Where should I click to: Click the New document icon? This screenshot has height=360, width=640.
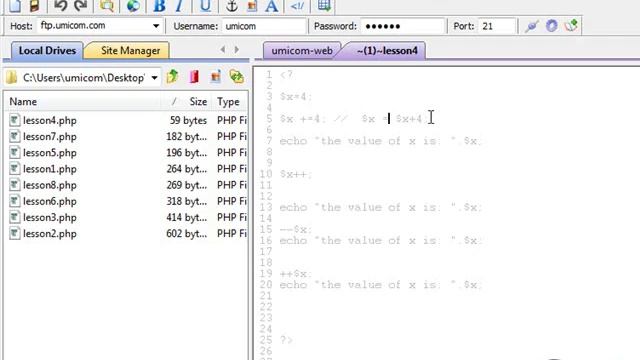tap(15, 5)
